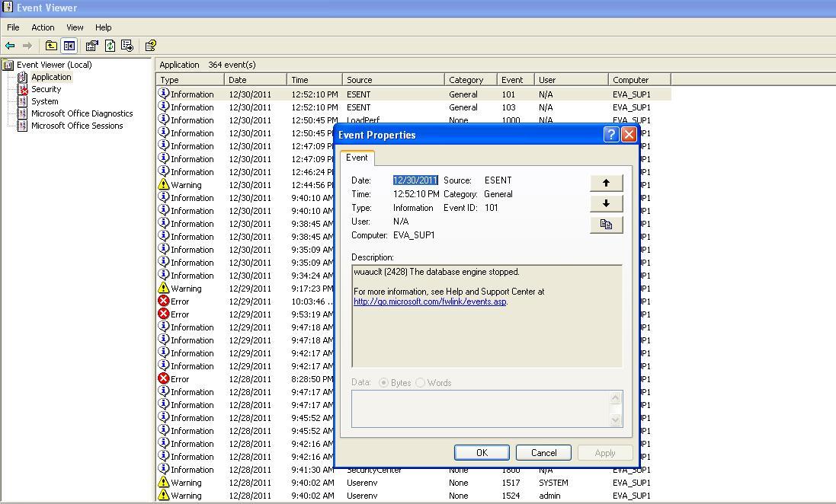Sort by the Date column header
The width and height of the screenshot is (836, 504).
pyautogui.click(x=255, y=80)
